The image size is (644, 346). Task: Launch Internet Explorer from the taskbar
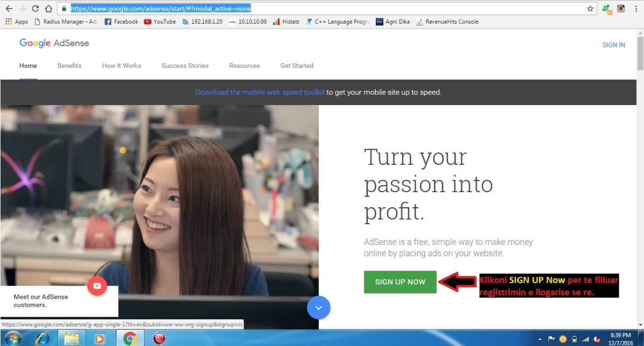click(x=43, y=338)
